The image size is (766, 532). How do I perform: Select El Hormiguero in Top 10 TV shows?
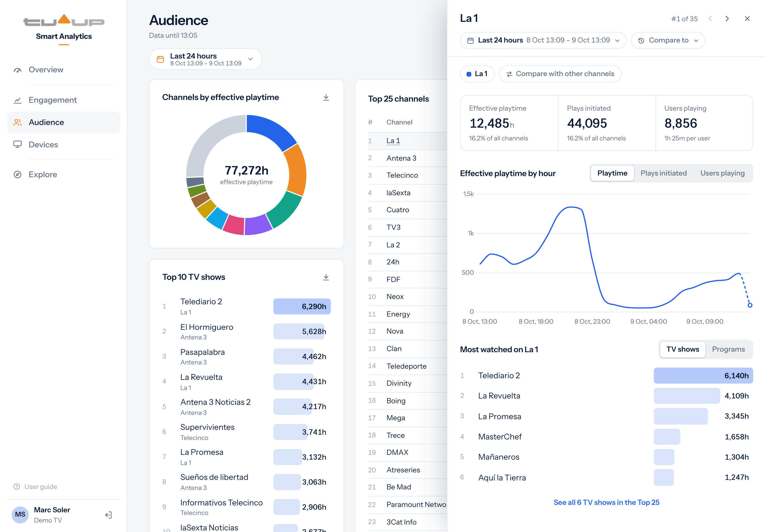click(246, 332)
